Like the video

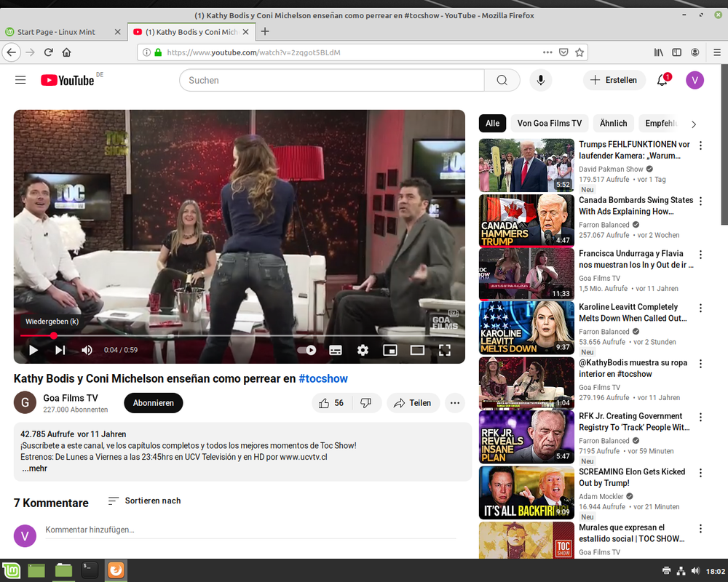(331, 403)
